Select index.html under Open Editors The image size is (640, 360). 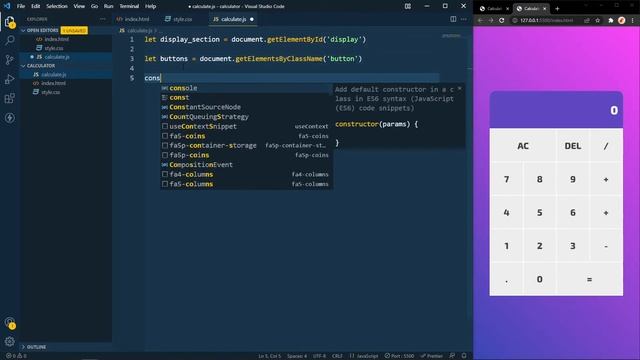click(x=57, y=39)
